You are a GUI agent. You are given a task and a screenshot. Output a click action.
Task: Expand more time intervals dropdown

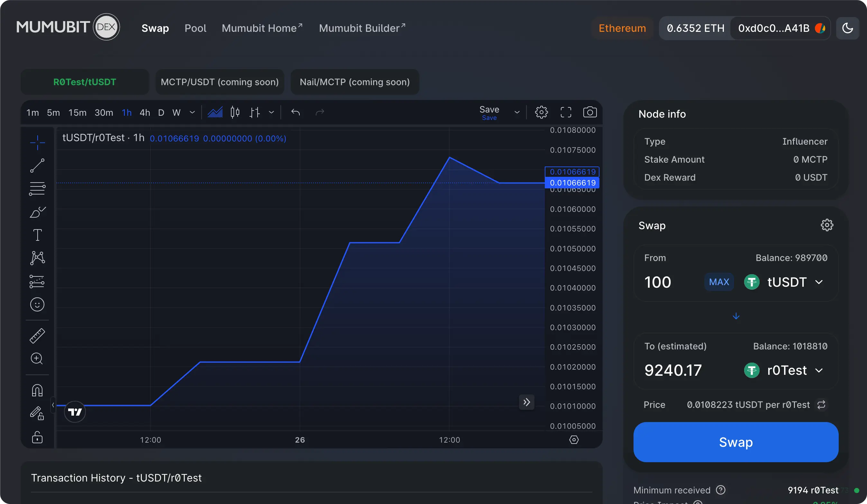click(x=192, y=113)
